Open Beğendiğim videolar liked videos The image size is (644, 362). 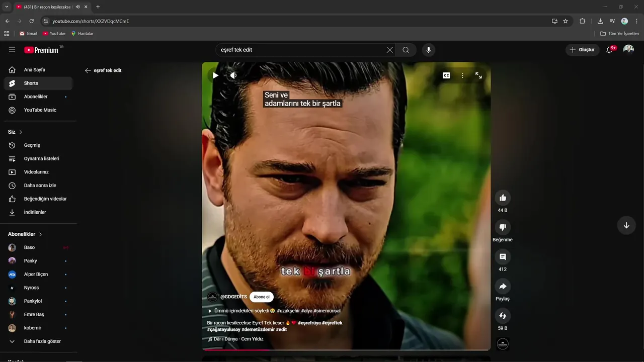click(x=38, y=199)
